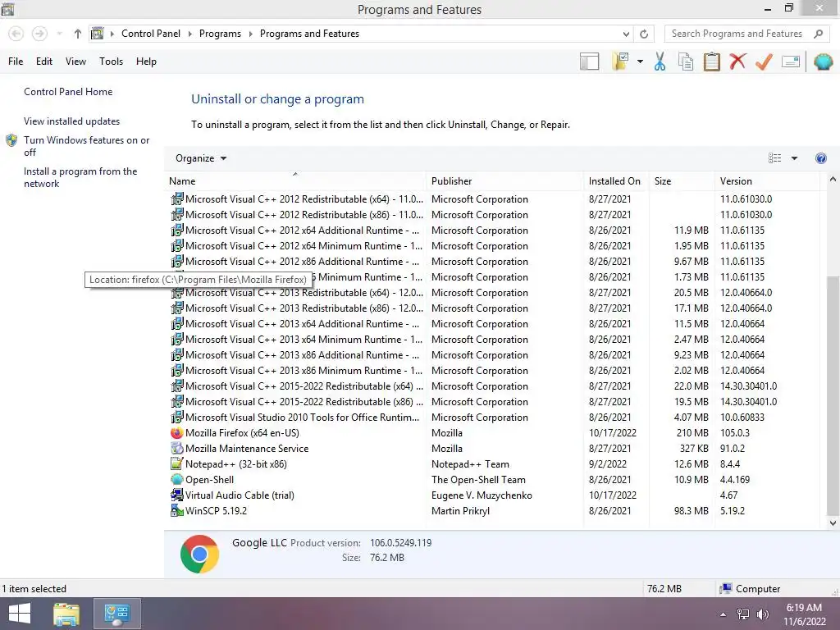
Task: Click Programs in breadcrumb path
Action: [220, 34]
